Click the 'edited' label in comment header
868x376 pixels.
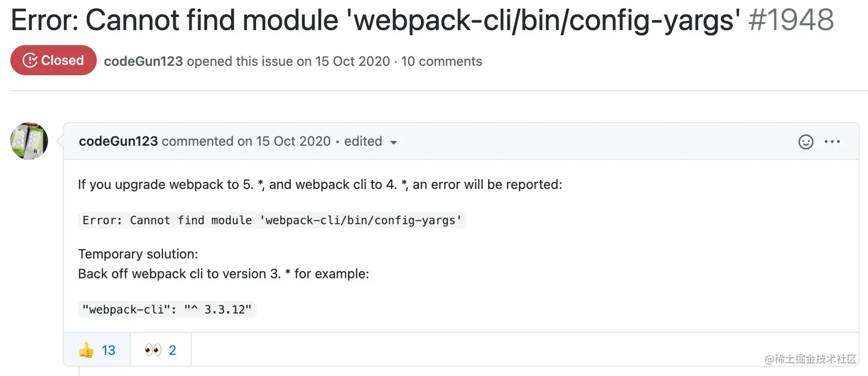point(363,141)
